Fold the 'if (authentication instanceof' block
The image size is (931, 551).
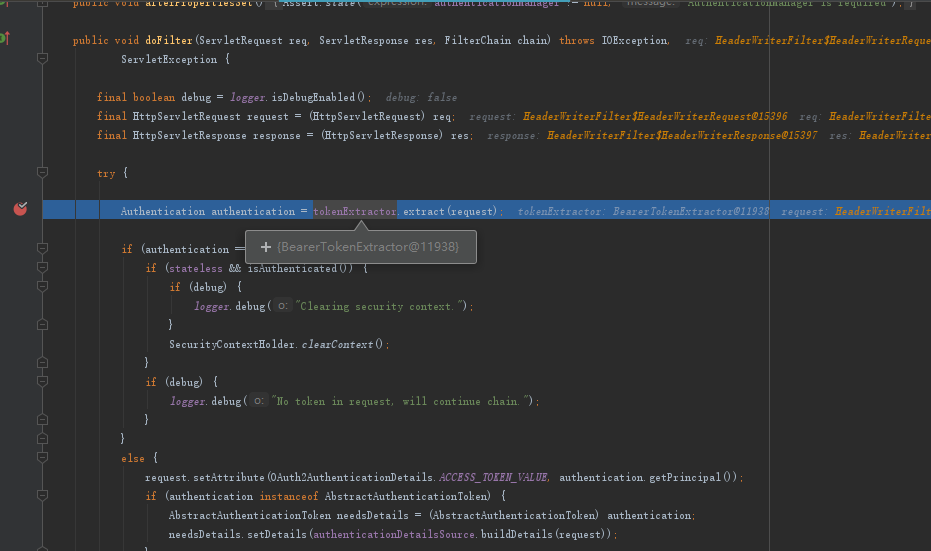[42, 495]
